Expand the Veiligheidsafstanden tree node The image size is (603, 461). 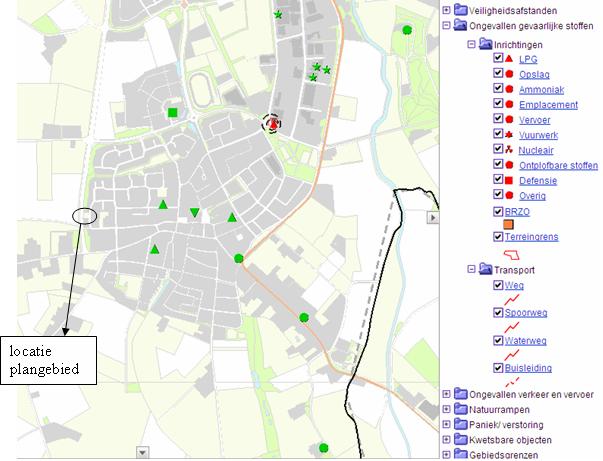[x=446, y=10]
